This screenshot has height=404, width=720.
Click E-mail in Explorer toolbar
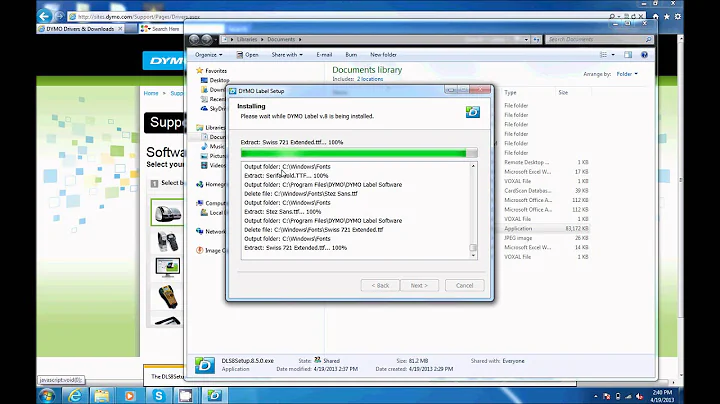(x=324, y=55)
